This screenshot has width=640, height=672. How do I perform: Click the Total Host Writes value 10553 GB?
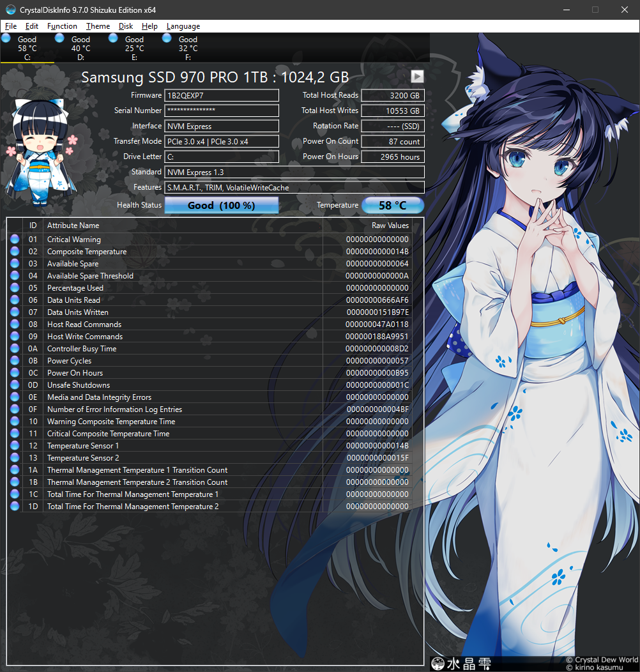pyautogui.click(x=393, y=111)
